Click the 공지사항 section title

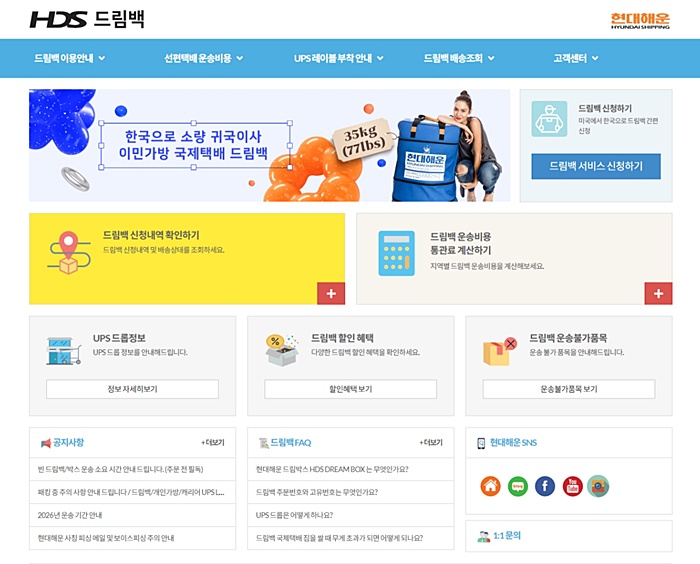[68, 443]
